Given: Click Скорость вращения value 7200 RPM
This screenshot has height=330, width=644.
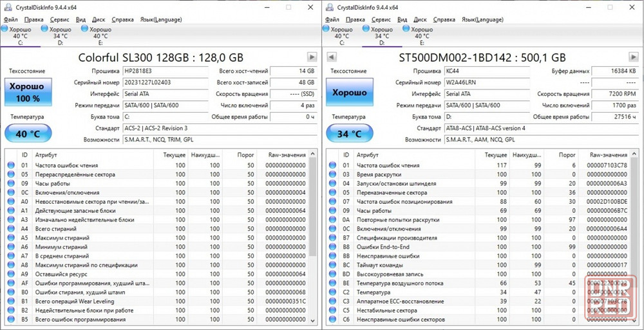Looking at the screenshot, I should (x=615, y=94).
